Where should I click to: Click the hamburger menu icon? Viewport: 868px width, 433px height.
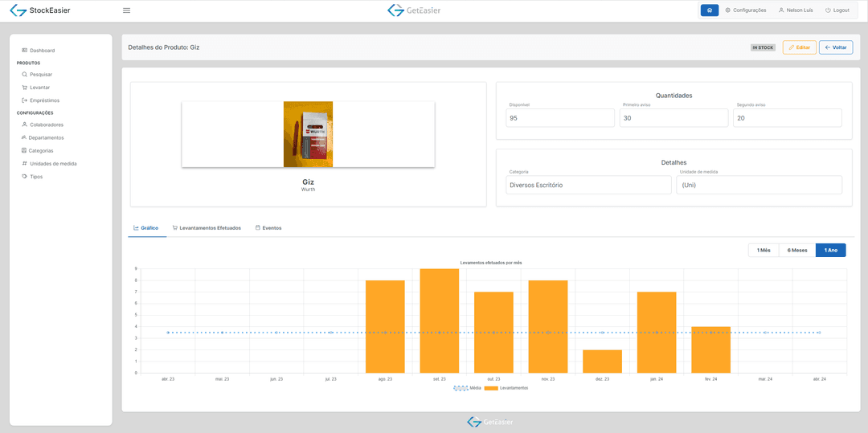point(126,10)
